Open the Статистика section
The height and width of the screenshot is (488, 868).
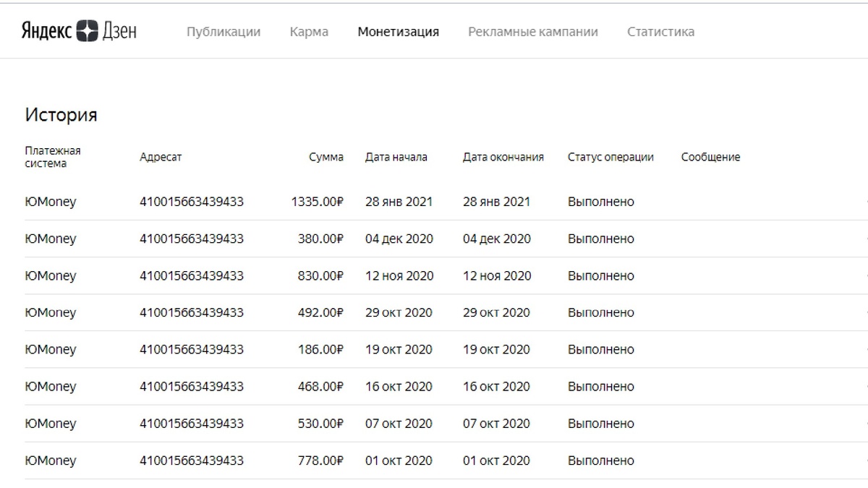click(x=661, y=31)
